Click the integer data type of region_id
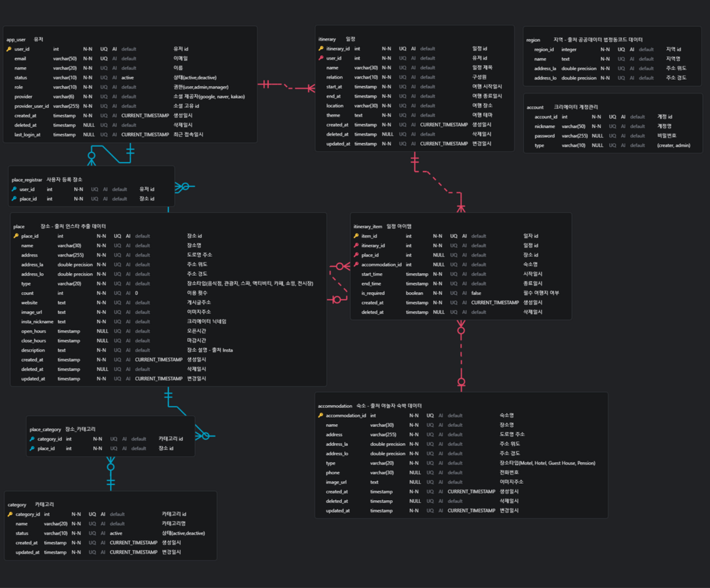This screenshot has height=588, width=710. [x=569, y=49]
